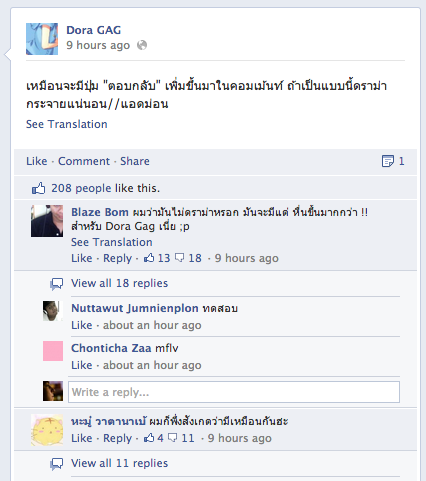The image size is (426, 481).
Task: Like the Dora GAG post
Action: coord(37,161)
